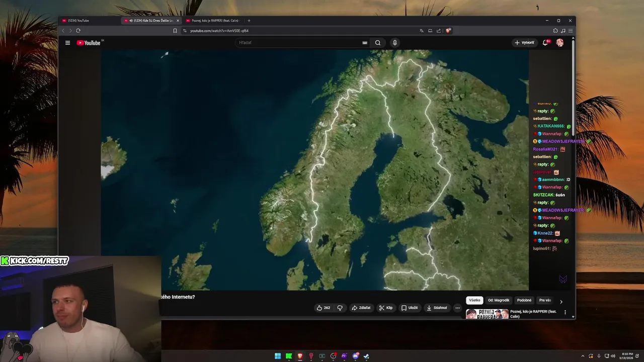Click chat user KATAKAN666
This screenshot has width=644, height=362.
(551, 126)
